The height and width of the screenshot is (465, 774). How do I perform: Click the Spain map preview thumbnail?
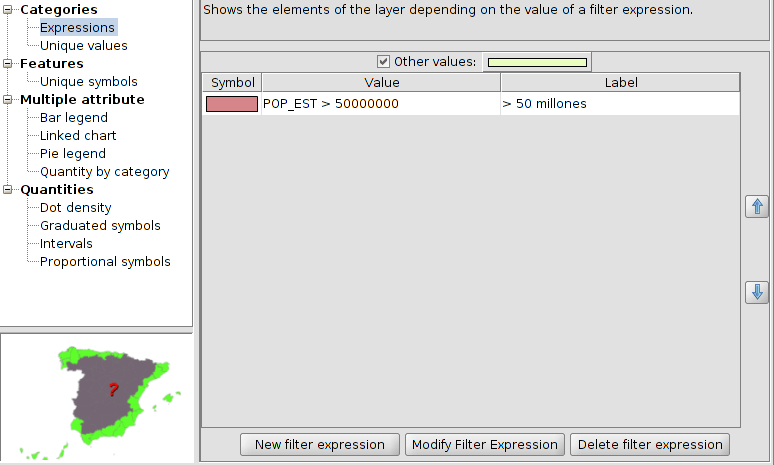[x=97, y=397]
